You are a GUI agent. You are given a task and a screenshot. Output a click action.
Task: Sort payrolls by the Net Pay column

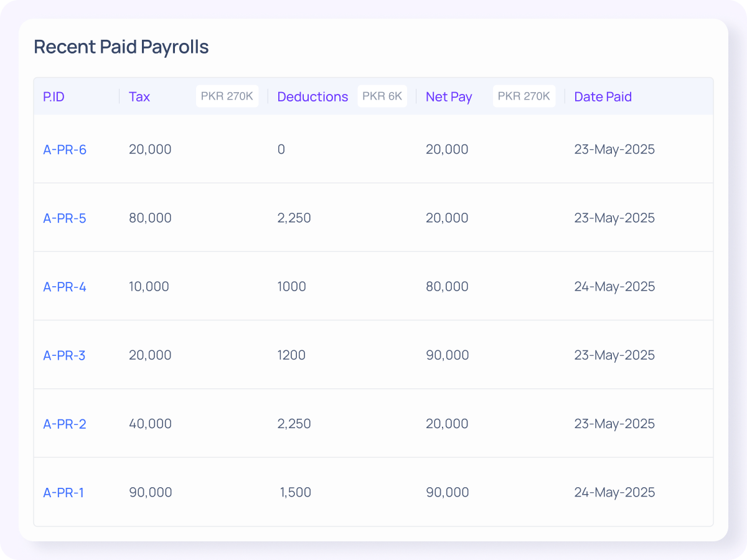pos(449,96)
